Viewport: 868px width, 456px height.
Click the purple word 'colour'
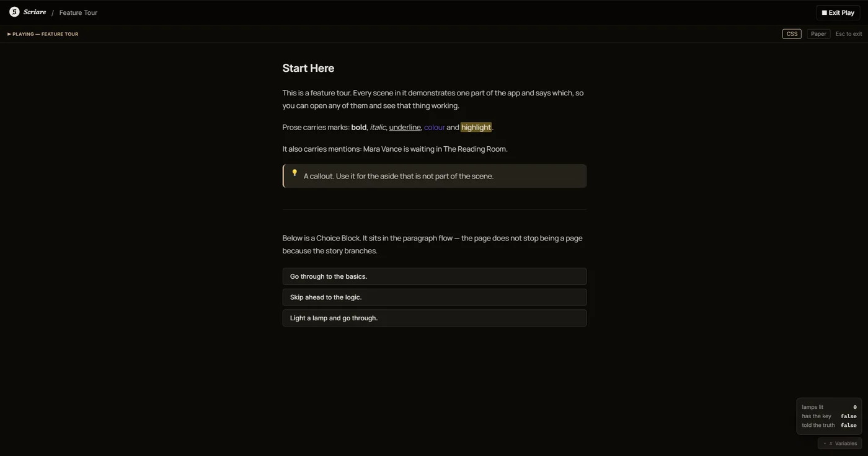[x=435, y=127]
